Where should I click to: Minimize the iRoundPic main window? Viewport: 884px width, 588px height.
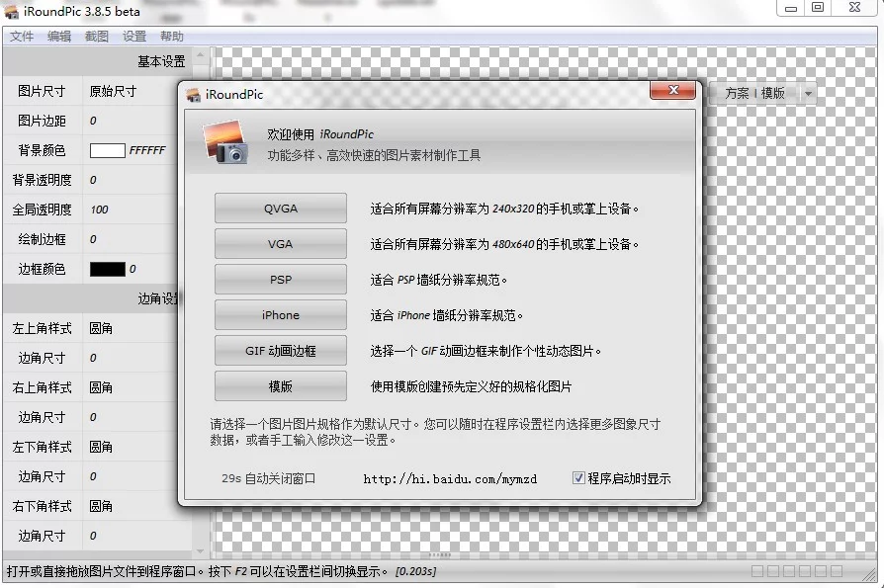(791, 8)
